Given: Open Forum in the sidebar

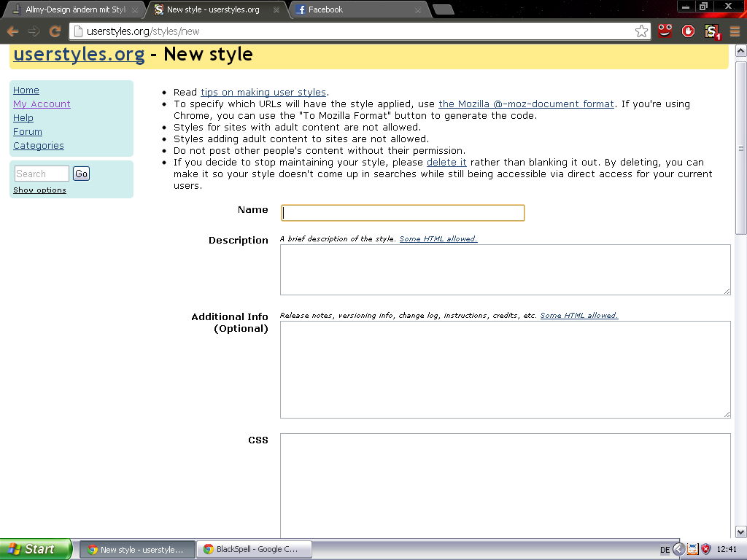Looking at the screenshot, I should 28,131.
